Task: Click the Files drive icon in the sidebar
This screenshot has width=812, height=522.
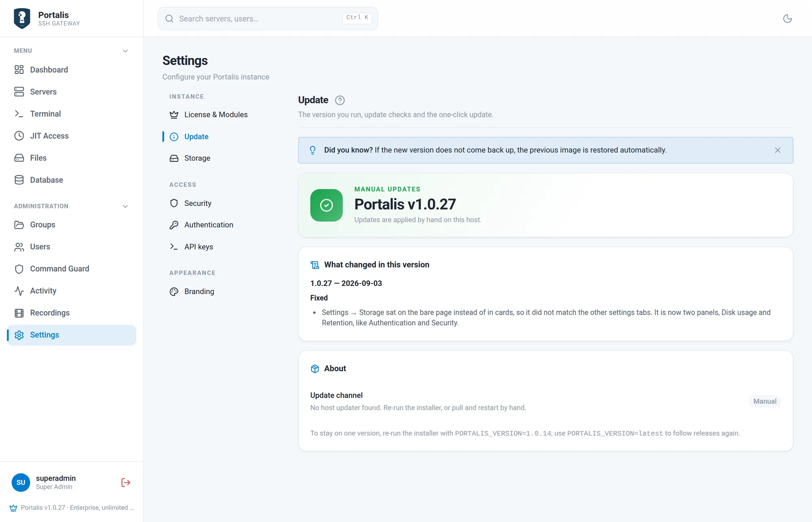Action: tap(19, 158)
